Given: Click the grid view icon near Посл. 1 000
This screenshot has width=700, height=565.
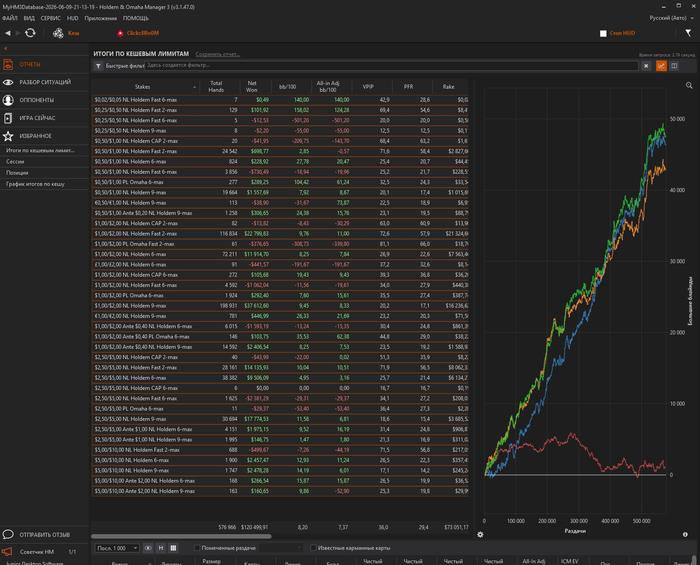Looking at the screenshot, I should pos(174,548).
